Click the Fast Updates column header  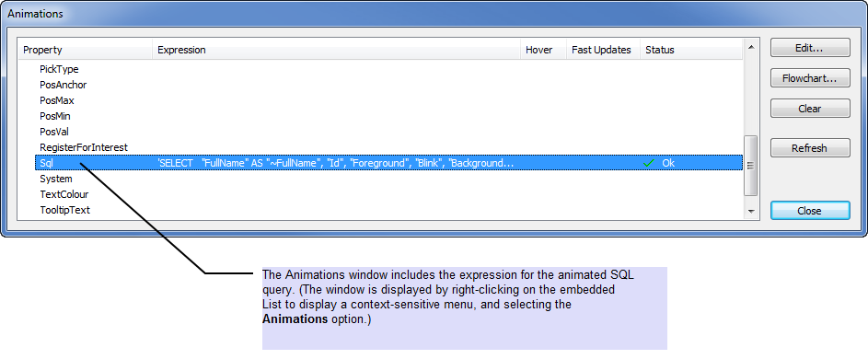(x=603, y=50)
